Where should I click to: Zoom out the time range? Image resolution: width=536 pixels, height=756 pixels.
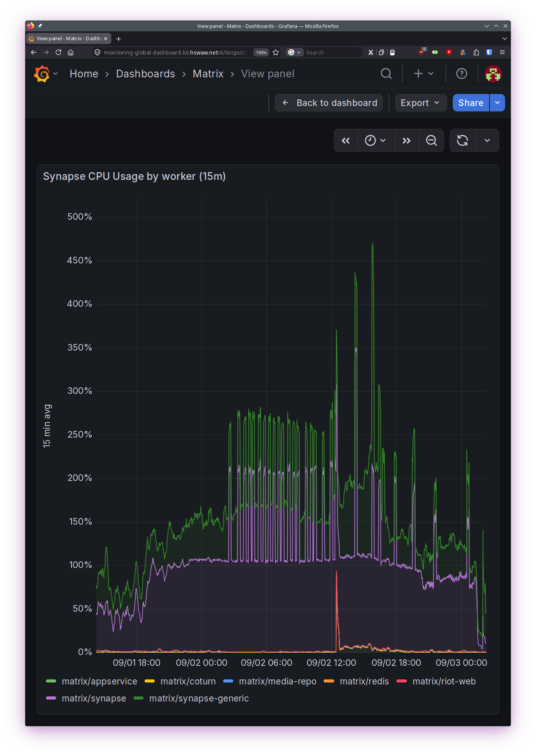click(x=431, y=140)
